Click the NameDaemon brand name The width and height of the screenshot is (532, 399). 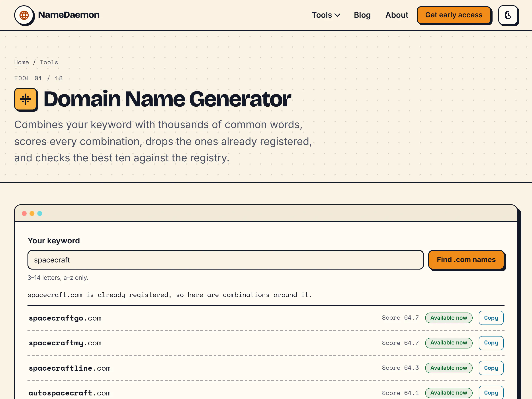pos(68,15)
